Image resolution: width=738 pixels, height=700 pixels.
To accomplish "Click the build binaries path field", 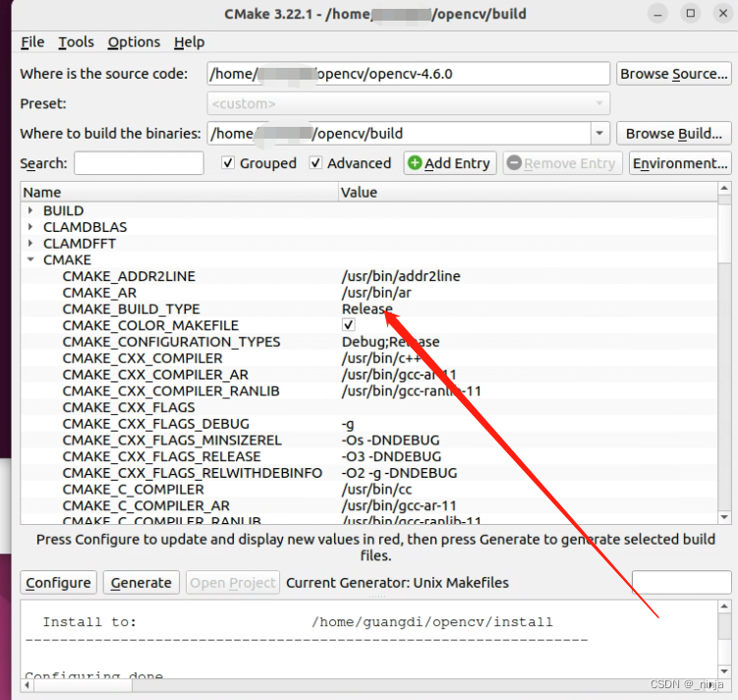I will point(399,134).
